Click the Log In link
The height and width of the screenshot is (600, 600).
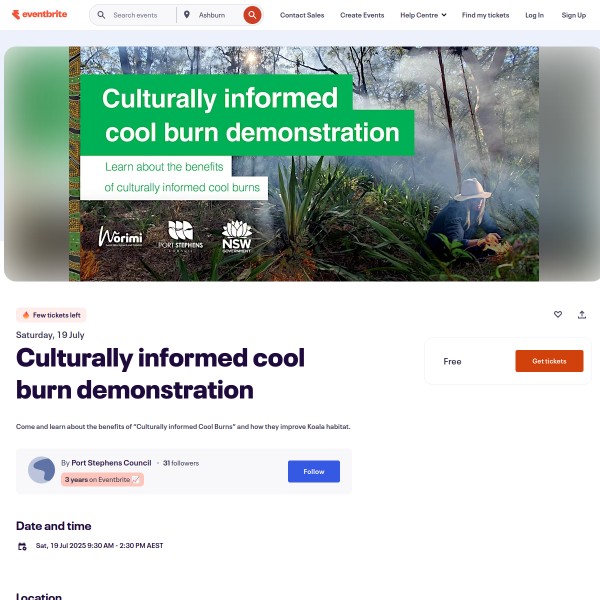click(x=534, y=15)
